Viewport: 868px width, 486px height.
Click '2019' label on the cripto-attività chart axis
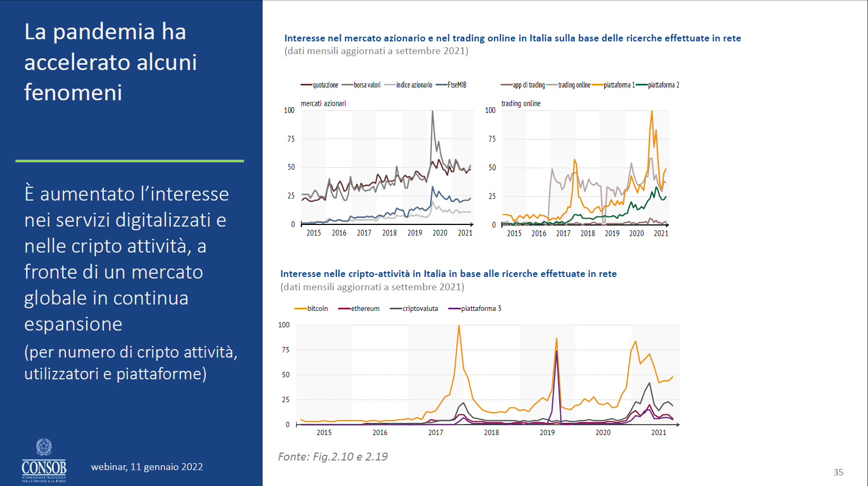pyautogui.click(x=547, y=432)
